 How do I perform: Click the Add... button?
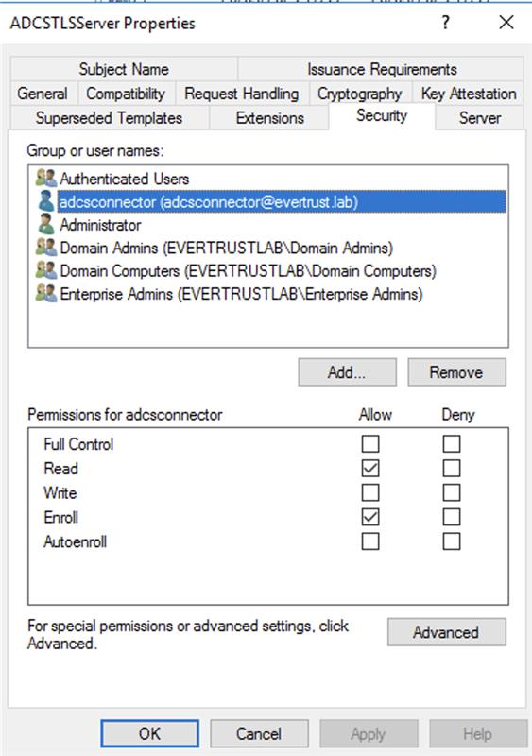[x=348, y=372]
